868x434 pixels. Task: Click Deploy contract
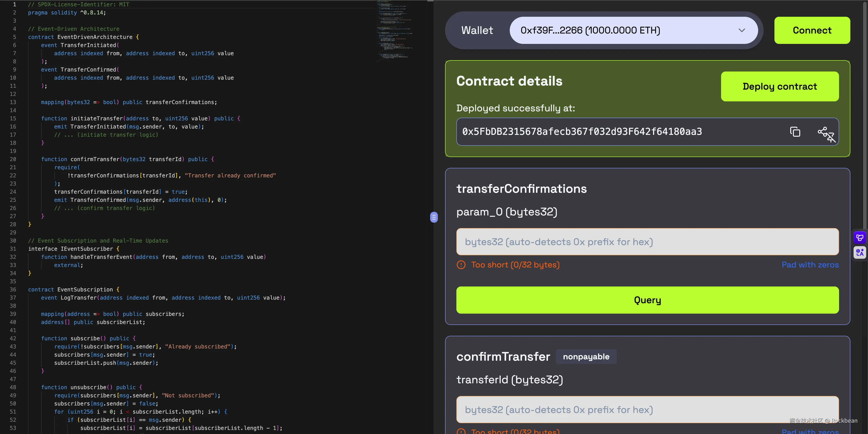(779, 86)
